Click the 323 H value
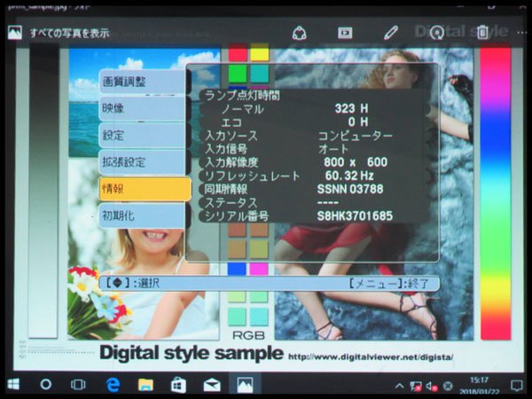 (351, 108)
